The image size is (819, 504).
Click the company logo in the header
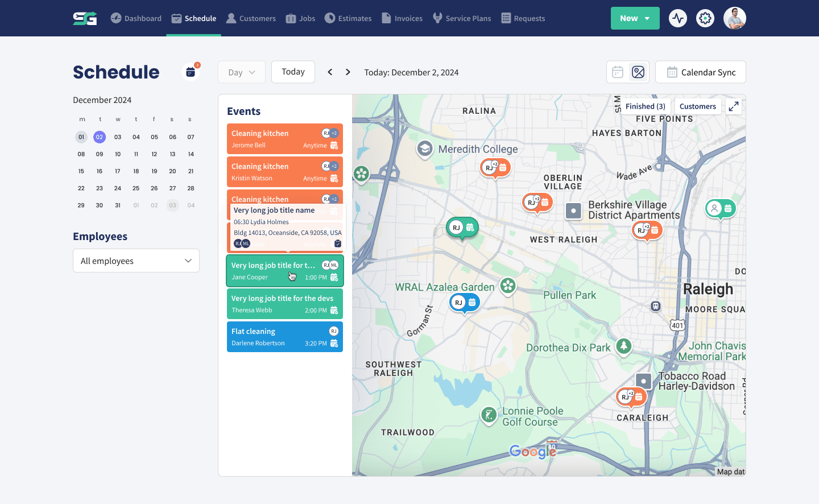click(x=85, y=18)
